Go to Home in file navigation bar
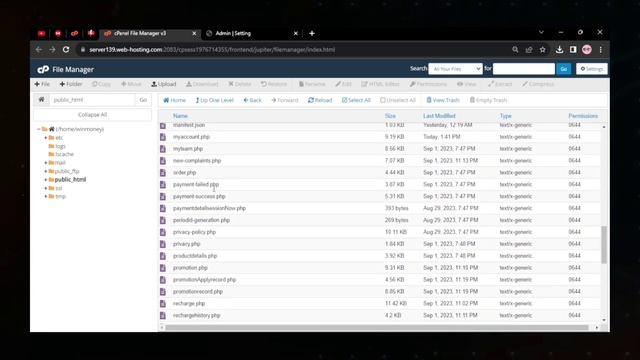 [x=174, y=100]
